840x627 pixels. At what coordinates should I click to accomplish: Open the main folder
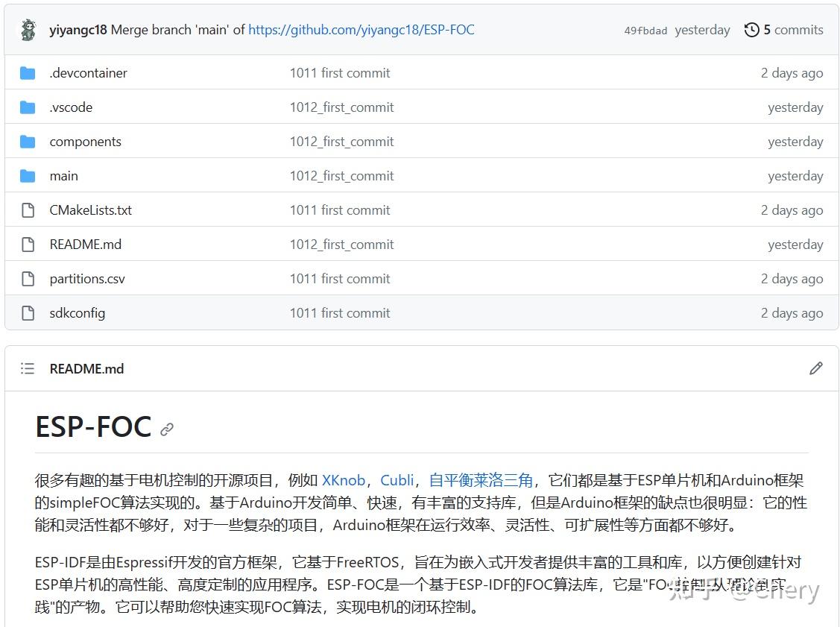tap(63, 175)
